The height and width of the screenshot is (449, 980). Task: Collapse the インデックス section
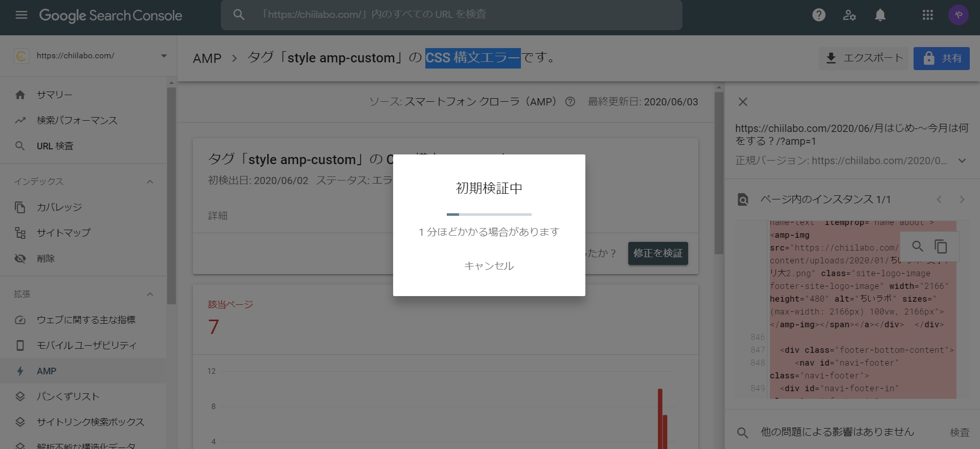150,182
